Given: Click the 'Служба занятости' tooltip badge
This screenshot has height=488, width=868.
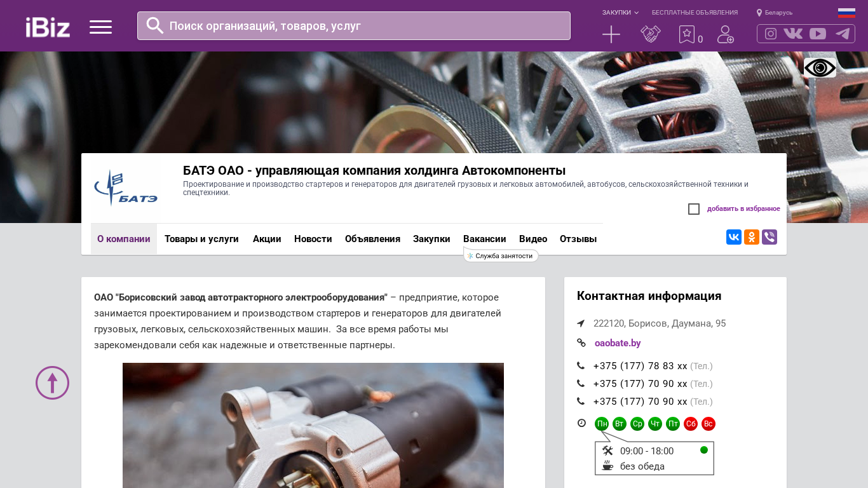Looking at the screenshot, I should [501, 256].
